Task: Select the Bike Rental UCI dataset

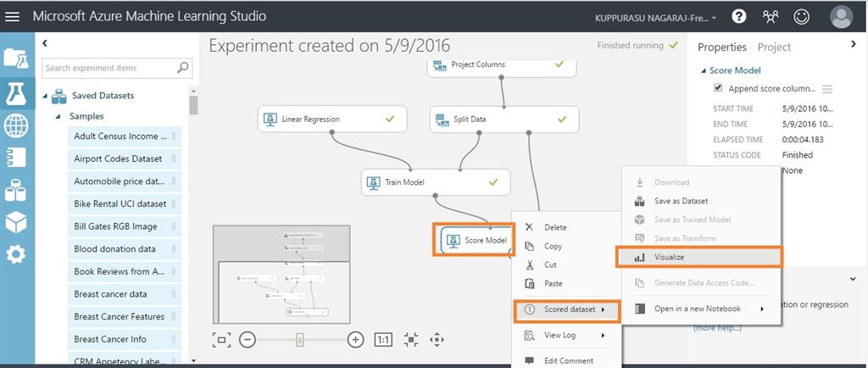Action: [125, 204]
